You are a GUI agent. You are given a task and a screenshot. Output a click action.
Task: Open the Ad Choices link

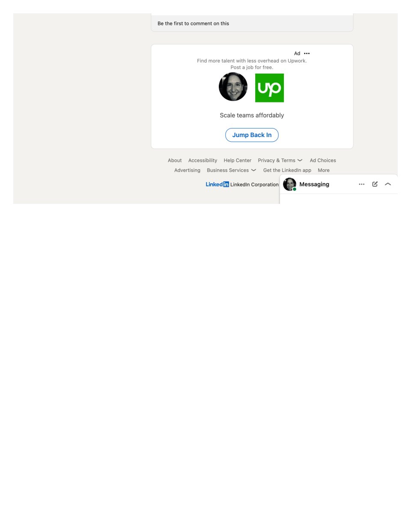(323, 160)
